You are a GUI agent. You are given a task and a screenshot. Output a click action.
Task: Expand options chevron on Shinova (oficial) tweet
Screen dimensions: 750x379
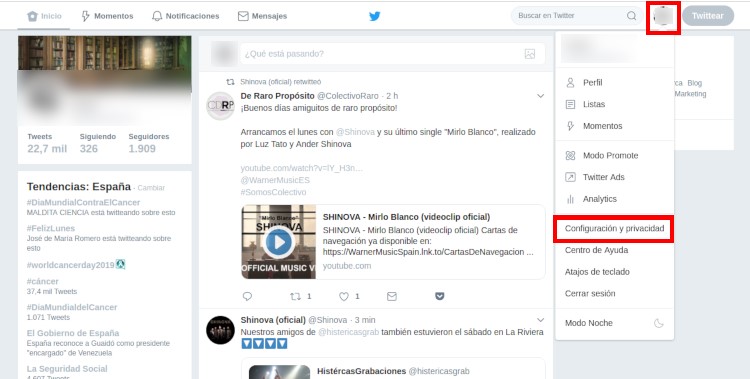click(540, 320)
